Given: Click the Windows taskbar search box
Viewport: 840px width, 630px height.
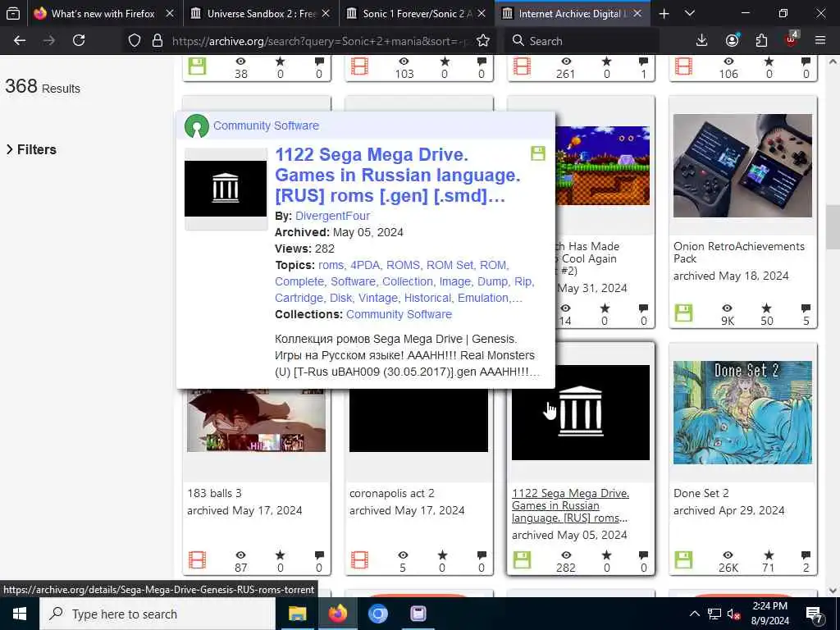Looking at the screenshot, I should point(157,614).
